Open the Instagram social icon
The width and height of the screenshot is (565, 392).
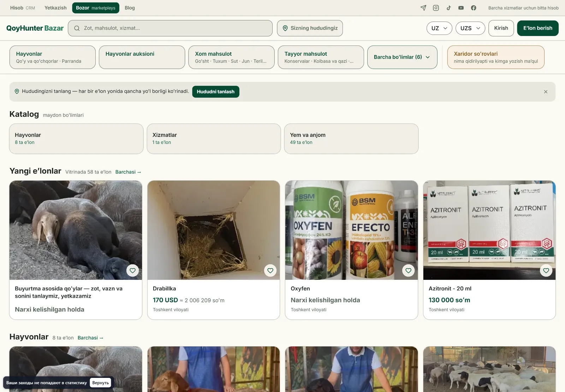(436, 8)
